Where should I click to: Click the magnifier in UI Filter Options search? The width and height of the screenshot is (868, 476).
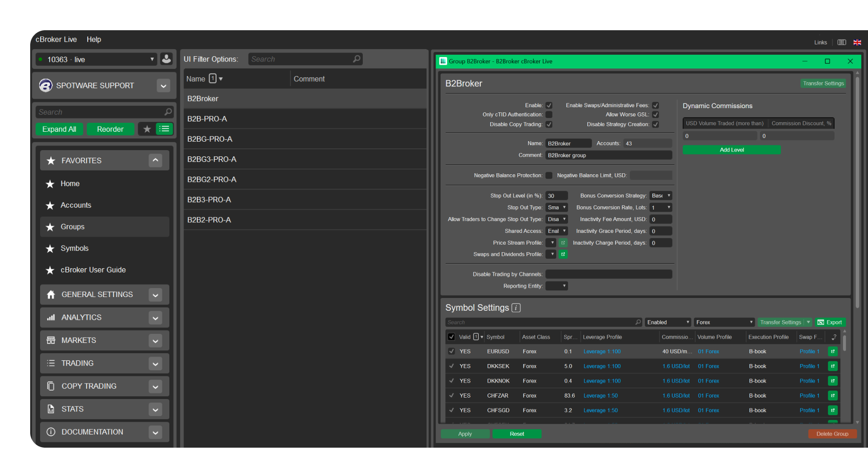tap(357, 59)
